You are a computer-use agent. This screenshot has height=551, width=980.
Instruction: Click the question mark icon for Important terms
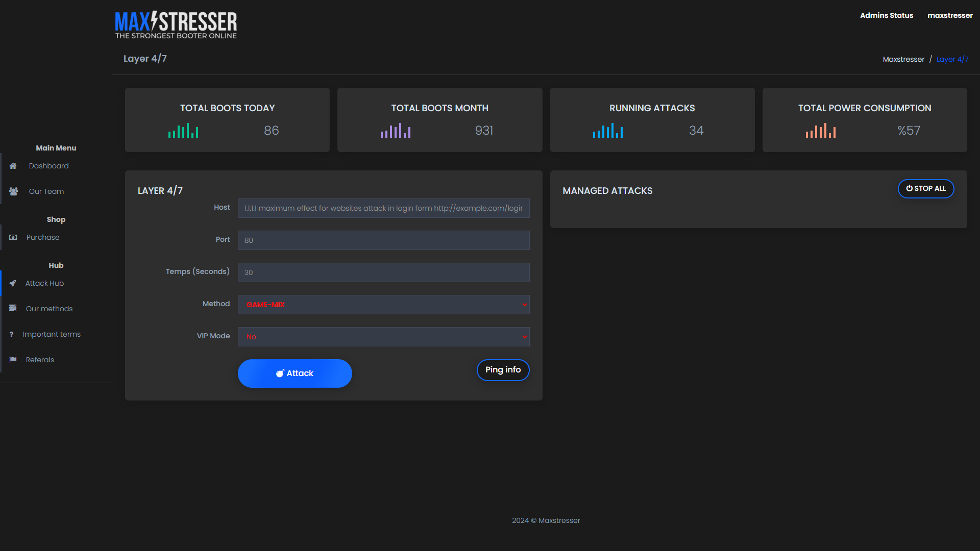click(12, 334)
